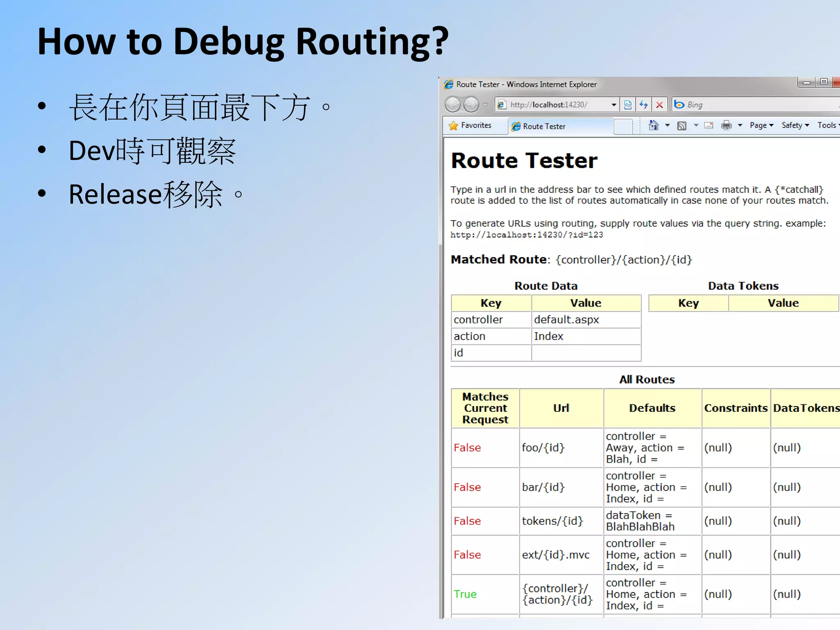Click the Constraints column header
This screenshot has height=630, width=840.
736,408
